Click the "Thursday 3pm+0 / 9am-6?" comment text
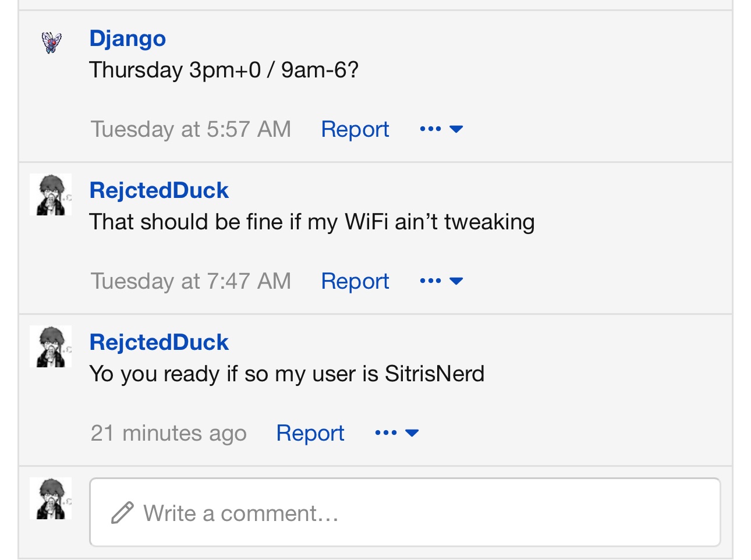This screenshot has width=751, height=560. pyautogui.click(x=224, y=70)
